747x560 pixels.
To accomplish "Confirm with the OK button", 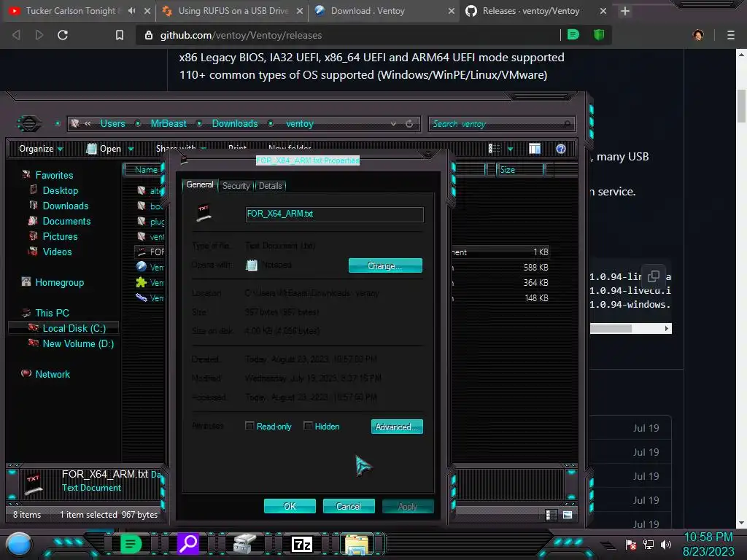I will (x=290, y=506).
